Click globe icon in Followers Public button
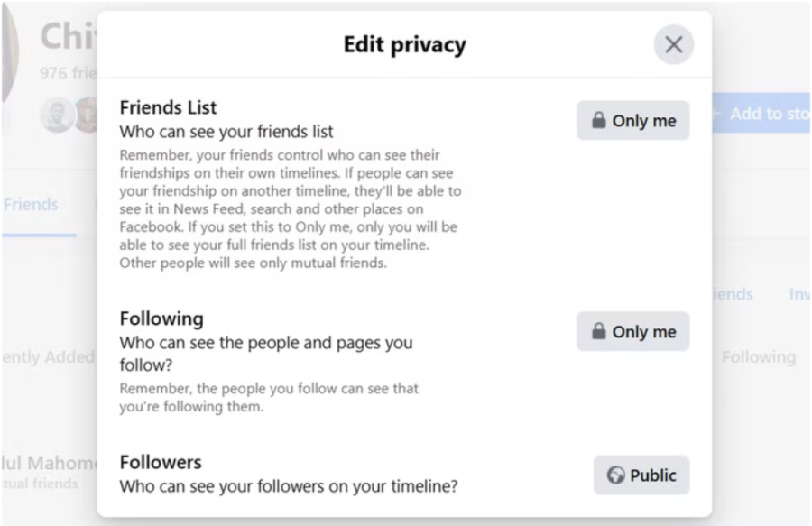The height and width of the screenshot is (526, 812). point(616,475)
